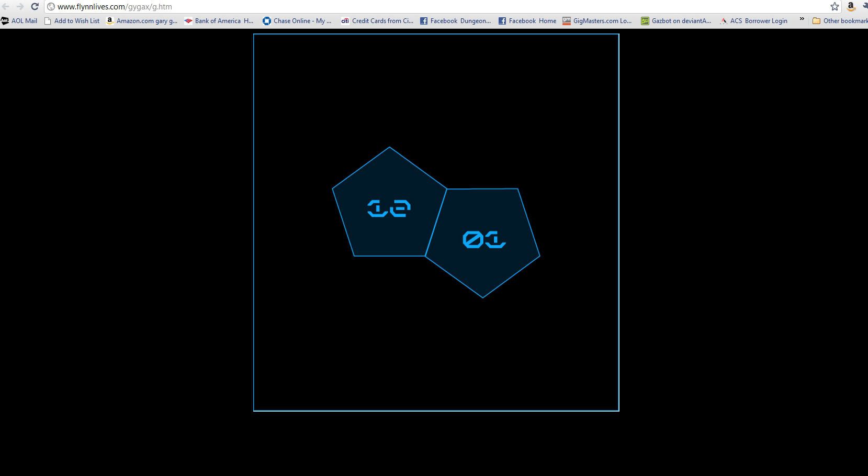Image resolution: width=868 pixels, height=476 pixels.
Task: Click the pentagon labeled 01
Action: (483, 240)
